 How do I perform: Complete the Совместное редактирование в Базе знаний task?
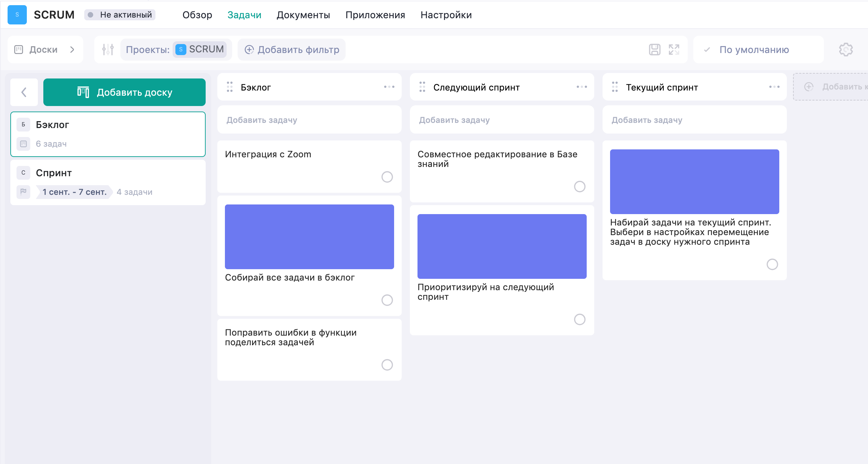(x=580, y=187)
